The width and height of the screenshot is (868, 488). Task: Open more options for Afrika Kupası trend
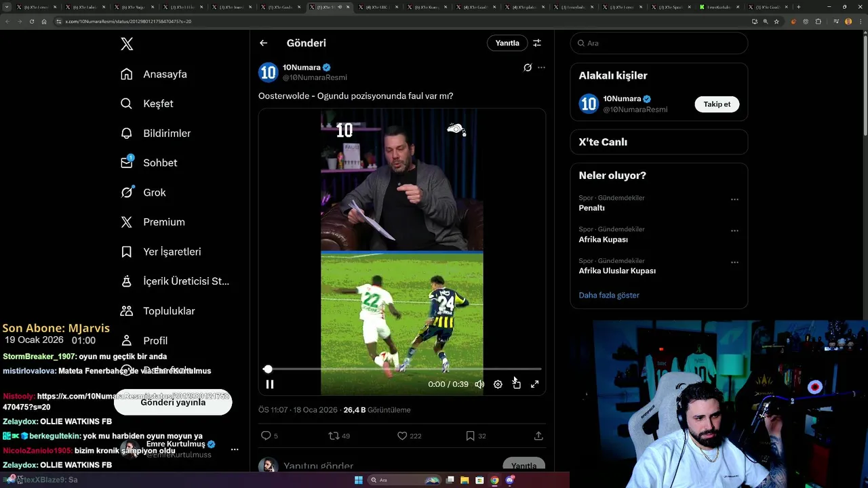pyautogui.click(x=734, y=231)
